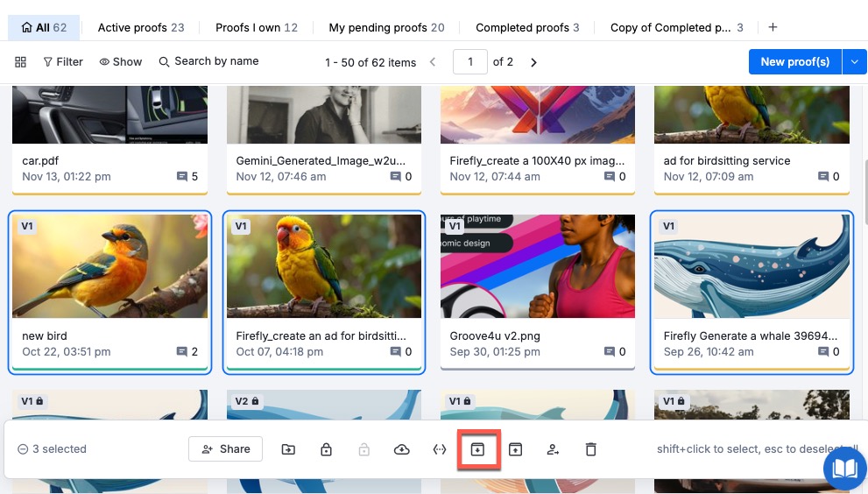
Task: Click car.pdf title text
Action: [x=40, y=161]
